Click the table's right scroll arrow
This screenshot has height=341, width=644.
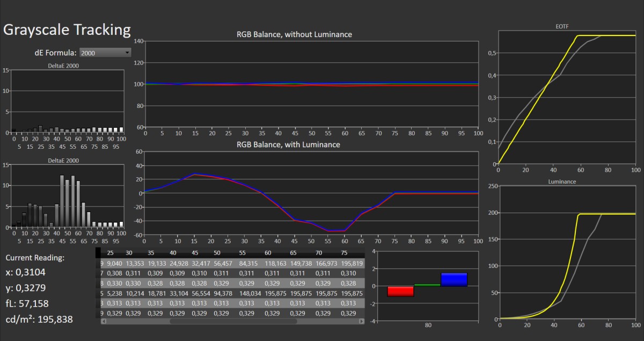[362, 321]
